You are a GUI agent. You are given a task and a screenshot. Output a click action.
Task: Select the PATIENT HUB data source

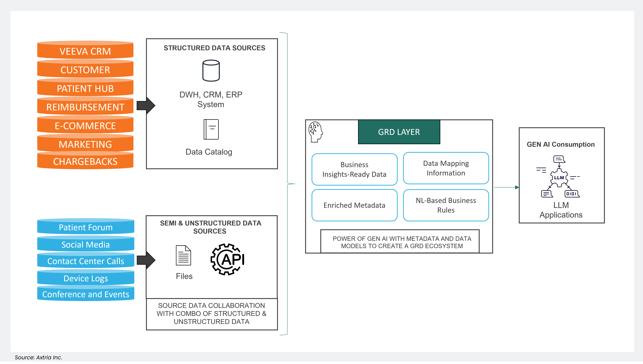[x=85, y=89]
